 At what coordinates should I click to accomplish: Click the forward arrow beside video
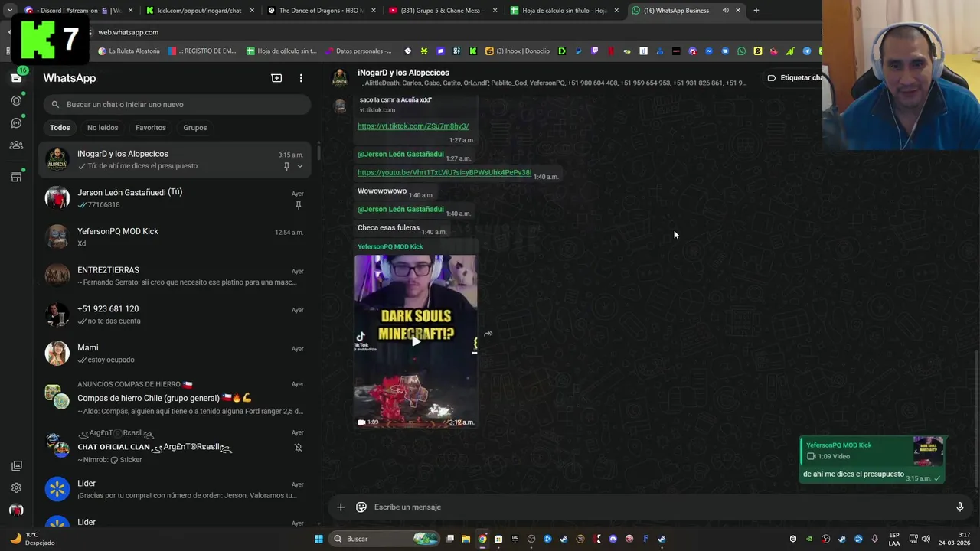[x=488, y=334]
